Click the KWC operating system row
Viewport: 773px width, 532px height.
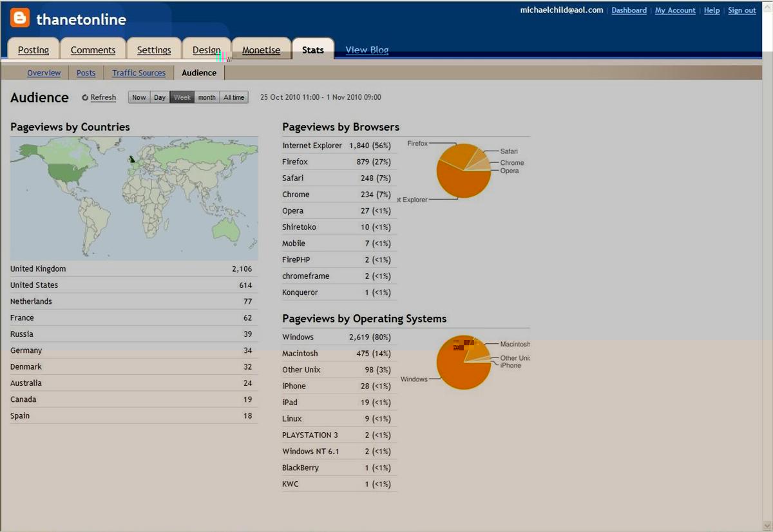[x=339, y=484]
